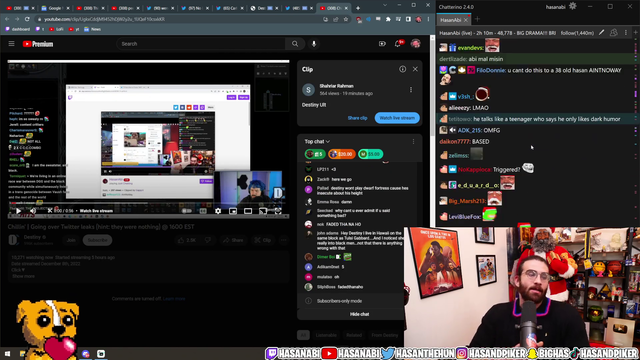The image size is (640, 360).
Task: Go back in Chrome browser
Action: point(7,19)
